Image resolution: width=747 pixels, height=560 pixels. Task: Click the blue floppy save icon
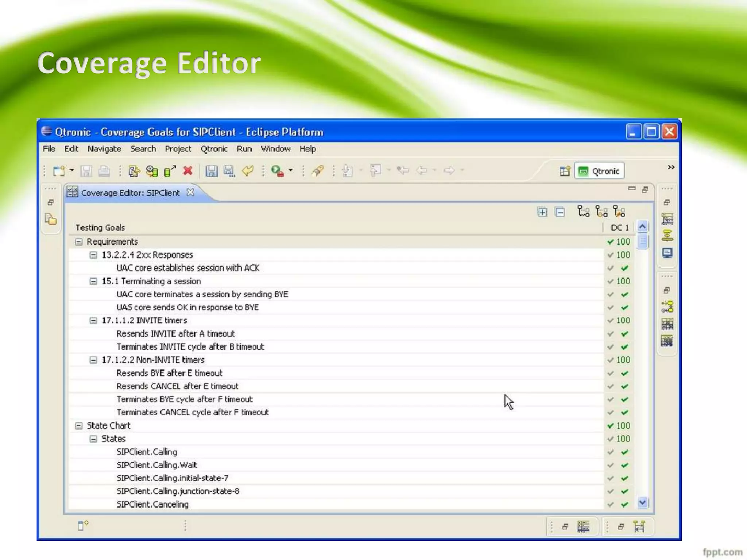(x=211, y=171)
